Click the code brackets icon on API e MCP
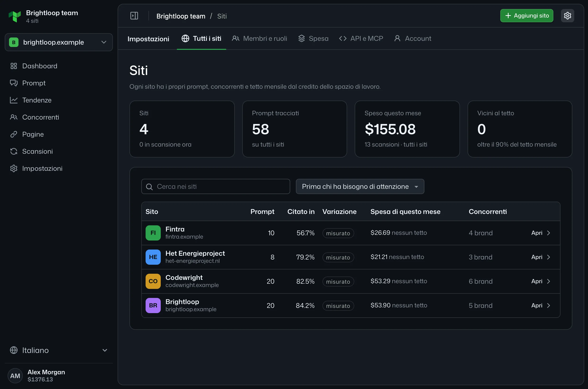 (x=343, y=38)
